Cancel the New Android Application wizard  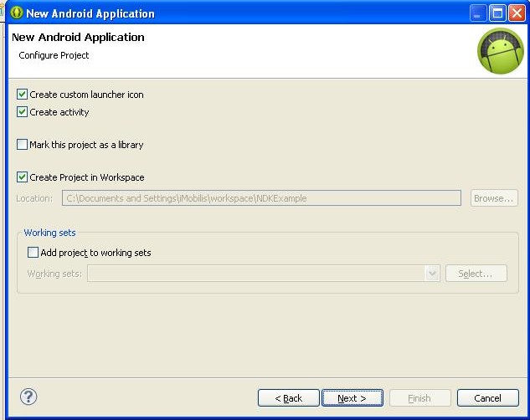click(488, 398)
